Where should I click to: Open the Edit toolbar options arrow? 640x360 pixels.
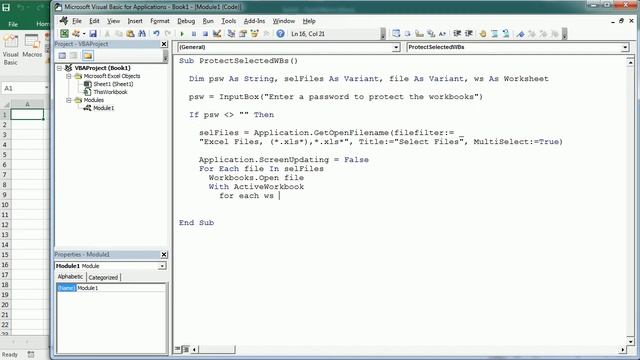click(x=564, y=34)
